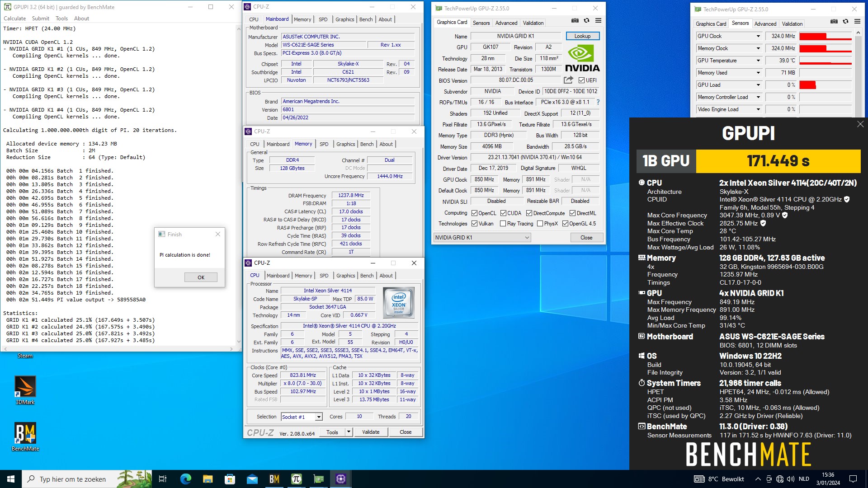The height and width of the screenshot is (488, 868).
Task: Click the GPUPI horizontal scrollbar
Action: [118, 349]
